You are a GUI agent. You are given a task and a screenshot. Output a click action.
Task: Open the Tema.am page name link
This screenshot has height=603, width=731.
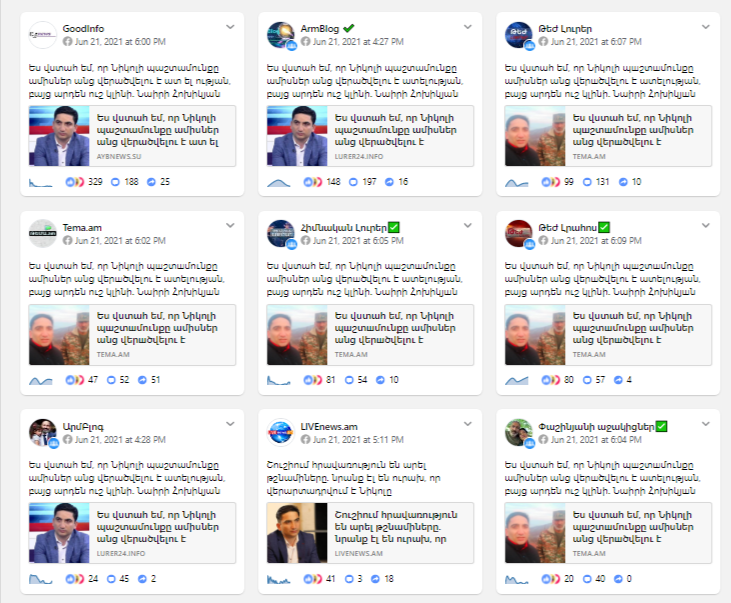point(82,228)
